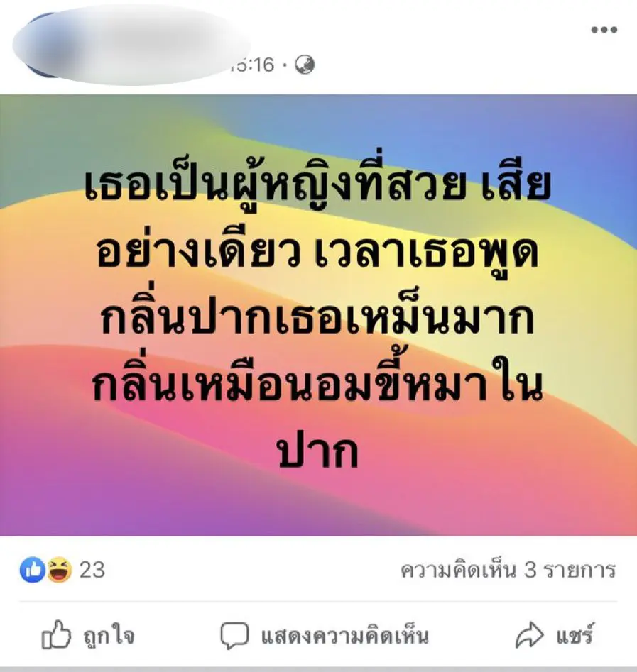
Task: Click the globe public privacy icon
Action: pyautogui.click(x=305, y=65)
